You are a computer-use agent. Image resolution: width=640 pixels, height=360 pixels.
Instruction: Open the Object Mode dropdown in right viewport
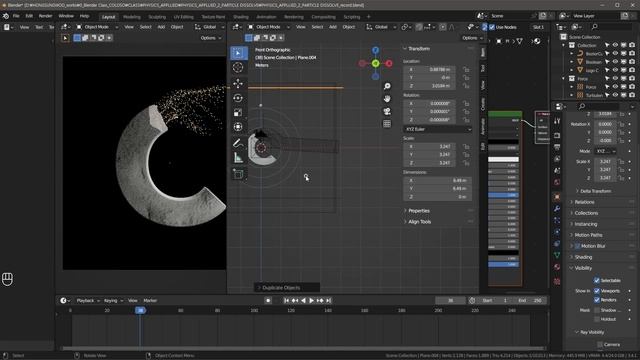coord(269,27)
